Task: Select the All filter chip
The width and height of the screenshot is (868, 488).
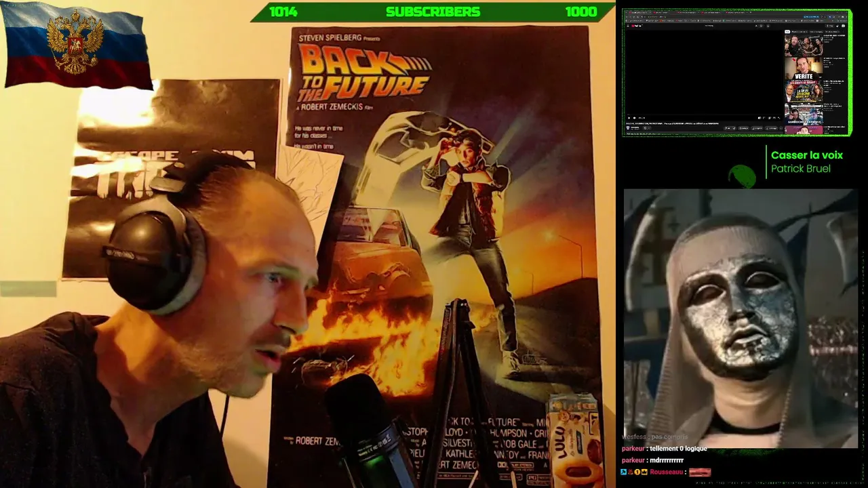Action: pyautogui.click(x=789, y=32)
